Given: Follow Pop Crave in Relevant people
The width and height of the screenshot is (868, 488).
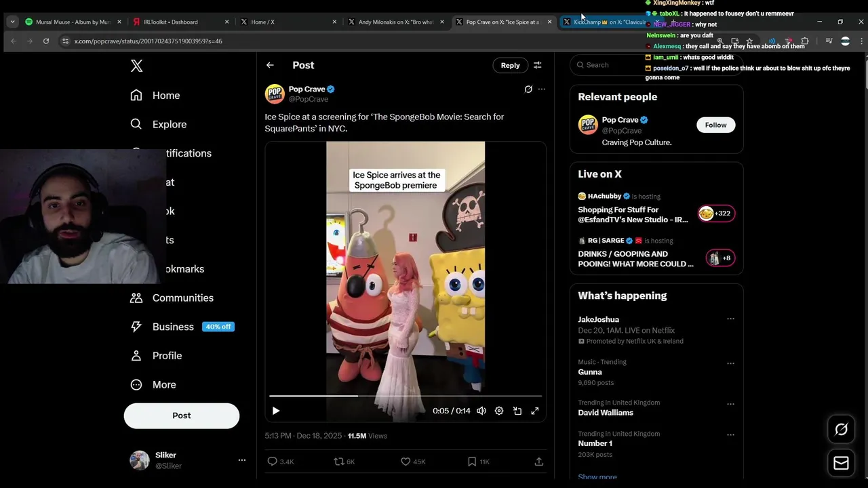Looking at the screenshot, I should point(715,125).
